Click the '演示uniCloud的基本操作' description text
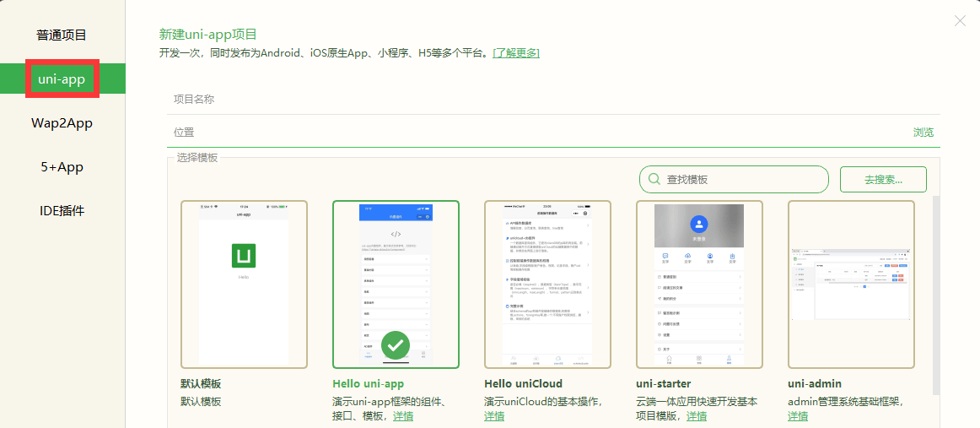This screenshot has width=980, height=428. pos(544,401)
